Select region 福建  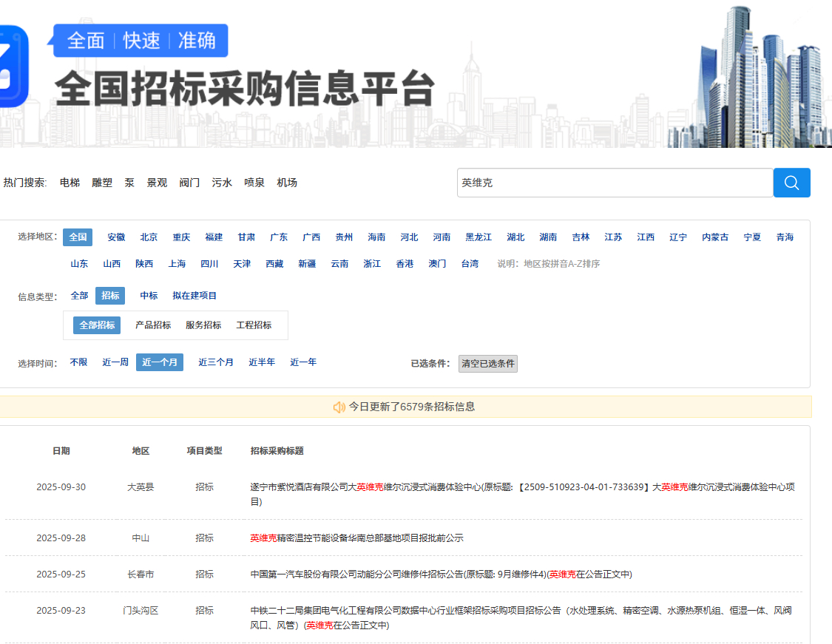click(x=214, y=237)
